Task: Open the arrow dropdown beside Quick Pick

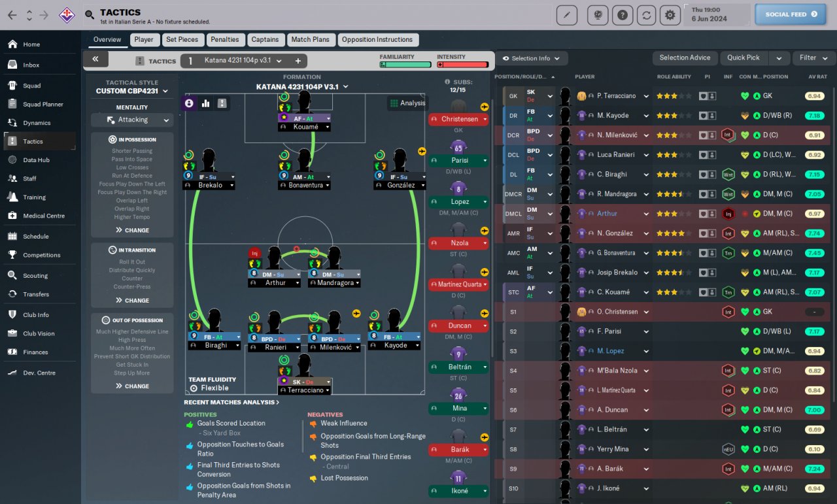Action: [779, 58]
